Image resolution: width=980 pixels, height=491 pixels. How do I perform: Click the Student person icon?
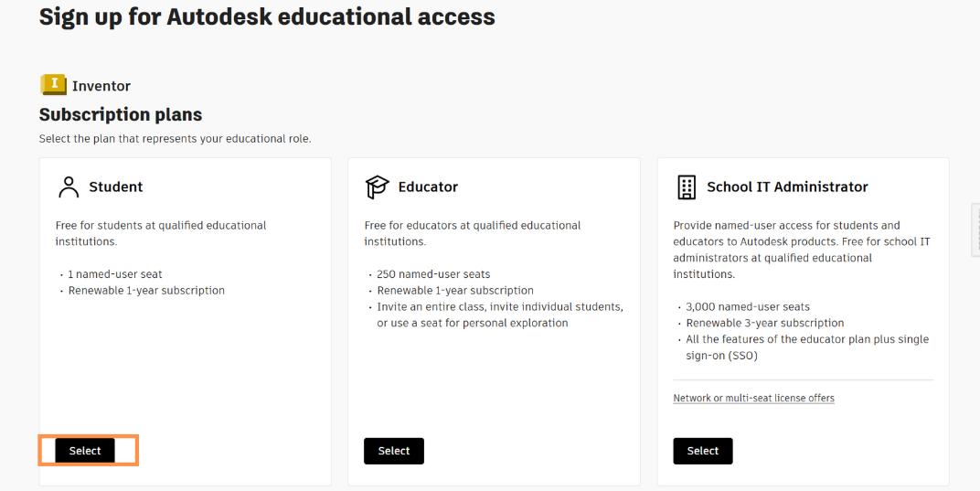[x=69, y=187]
